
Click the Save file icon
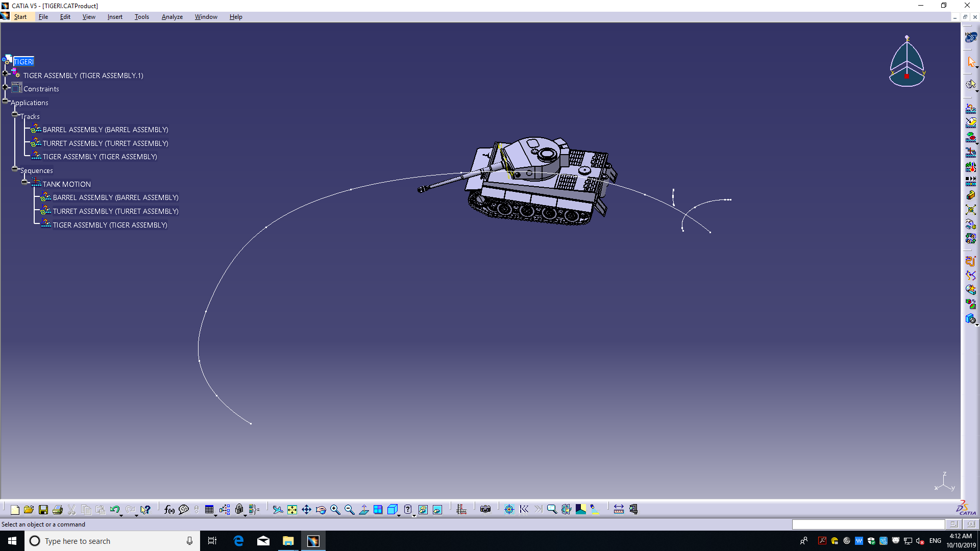click(43, 509)
